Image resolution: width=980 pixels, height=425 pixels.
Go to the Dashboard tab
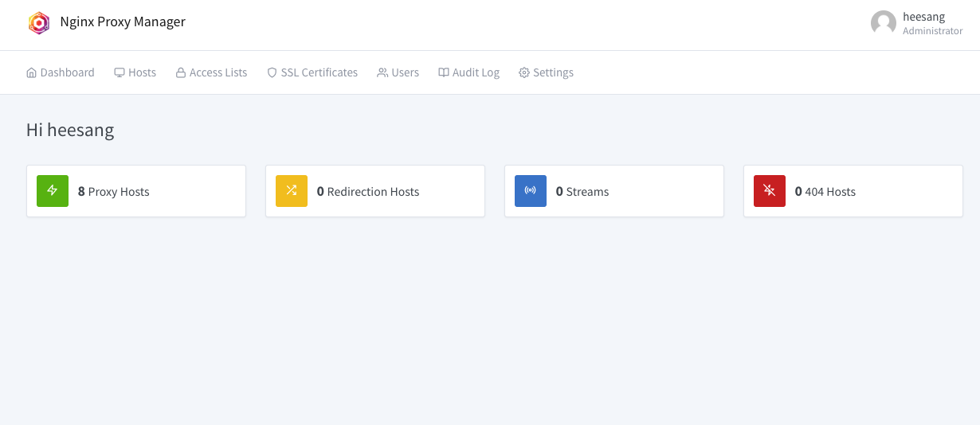(x=61, y=72)
